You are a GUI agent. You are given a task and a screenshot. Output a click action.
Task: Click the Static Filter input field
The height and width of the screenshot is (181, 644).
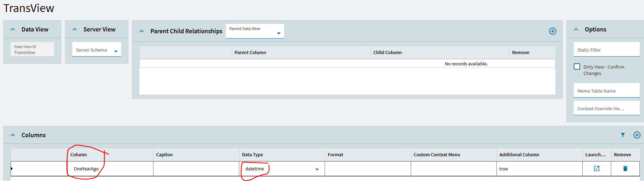click(607, 49)
